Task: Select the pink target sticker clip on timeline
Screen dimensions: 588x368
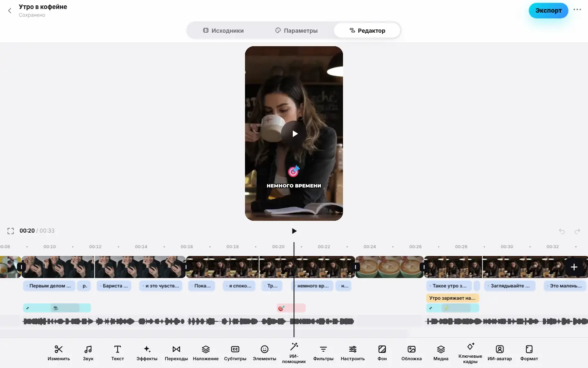Action: pyautogui.click(x=291, y=308)
